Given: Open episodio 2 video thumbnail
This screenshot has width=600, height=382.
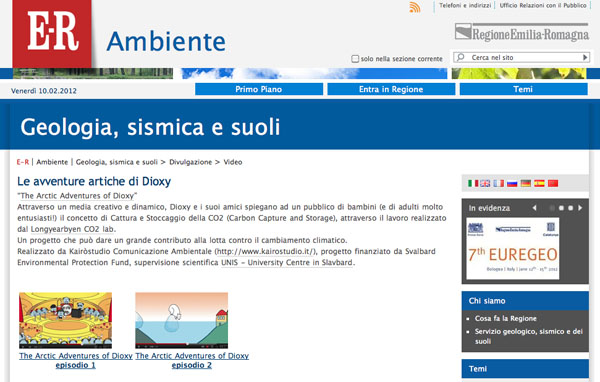Looking at the screenshot, I should pyautogui.click(x=181, y=320).
